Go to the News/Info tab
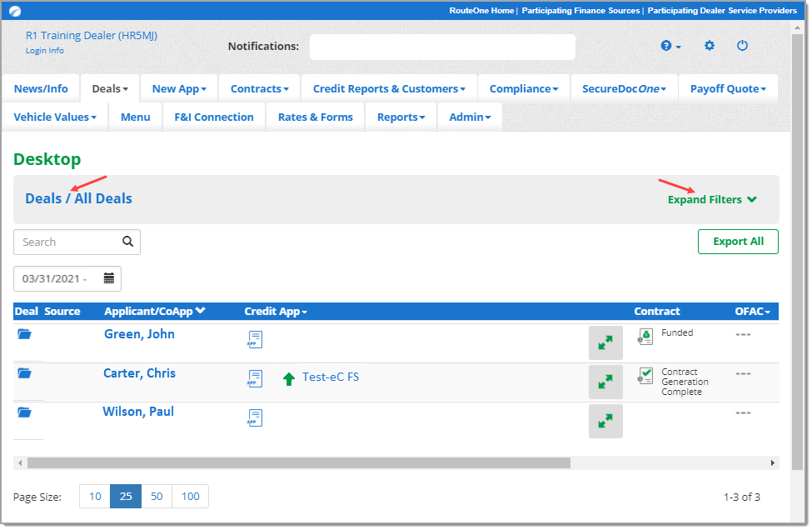812x530 pixels. tap(41, 88)
